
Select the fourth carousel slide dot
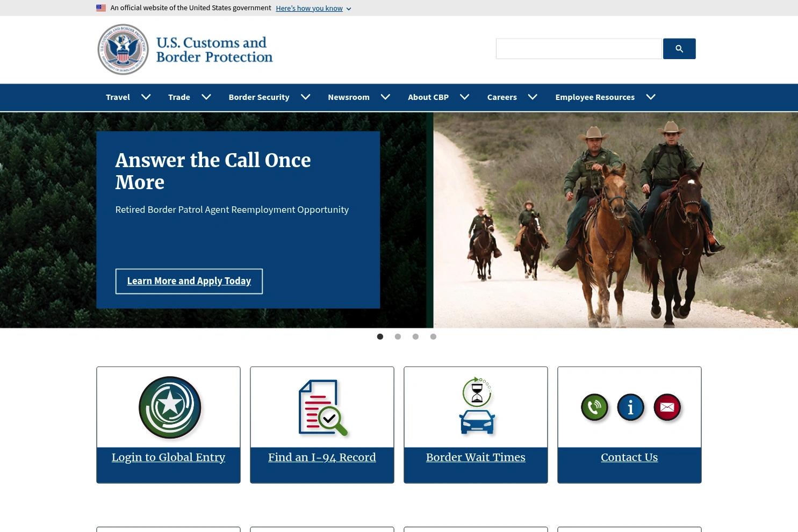pos(433,336)
